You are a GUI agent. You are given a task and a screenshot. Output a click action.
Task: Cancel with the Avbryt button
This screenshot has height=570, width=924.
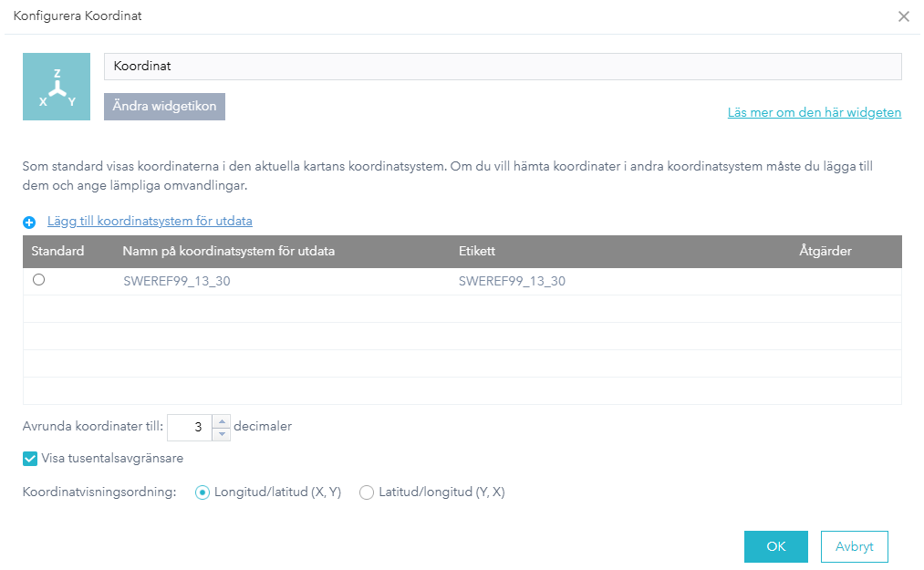click(854, 546)
